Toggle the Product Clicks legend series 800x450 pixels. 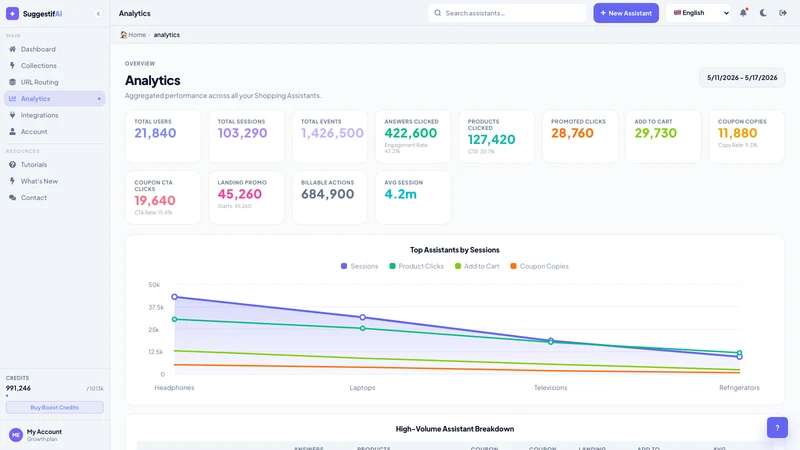coord(416,266)
